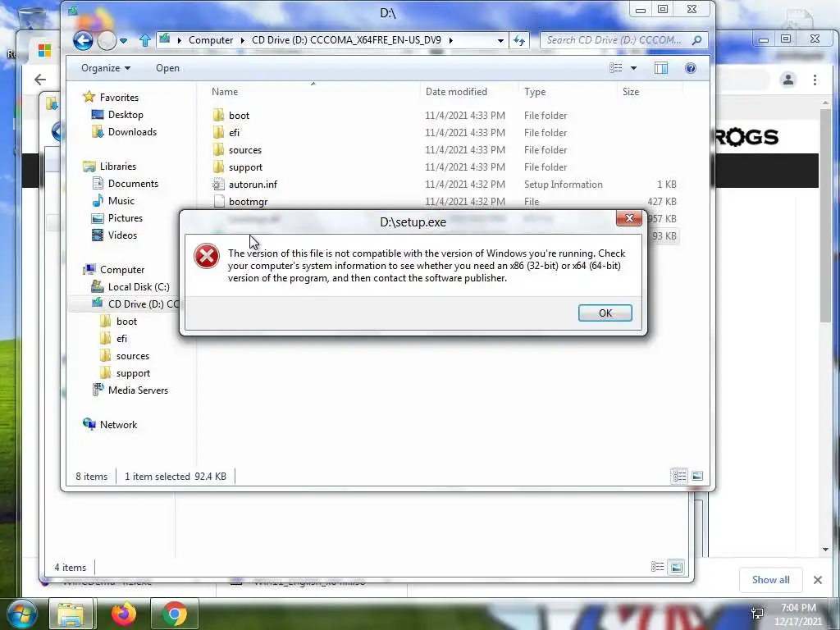Open Desktop in Favorites
Viewport: 840px width, 630px height.
click(126, 115)
